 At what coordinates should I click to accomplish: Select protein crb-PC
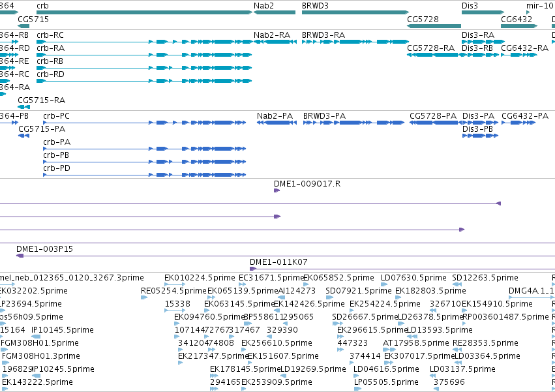[x=144, y=123]
